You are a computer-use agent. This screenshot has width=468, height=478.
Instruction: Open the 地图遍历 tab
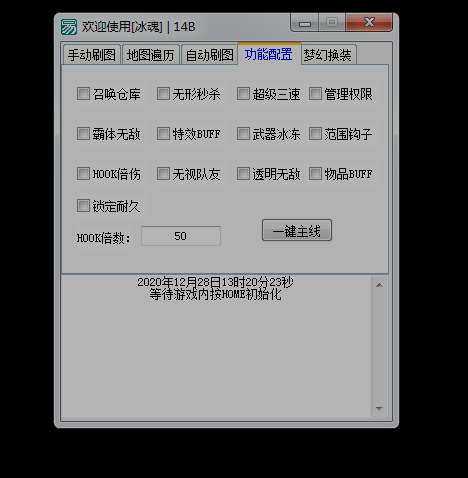point(151,55)
